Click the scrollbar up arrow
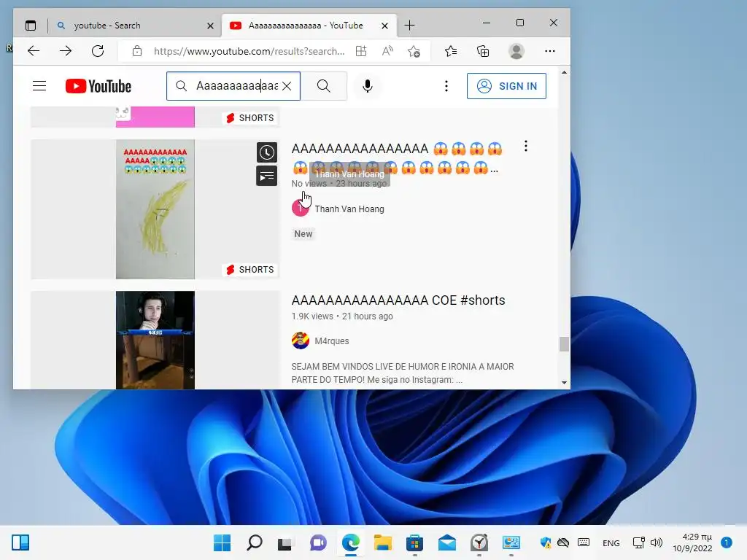The image size is (747, 560). [564, 73]
